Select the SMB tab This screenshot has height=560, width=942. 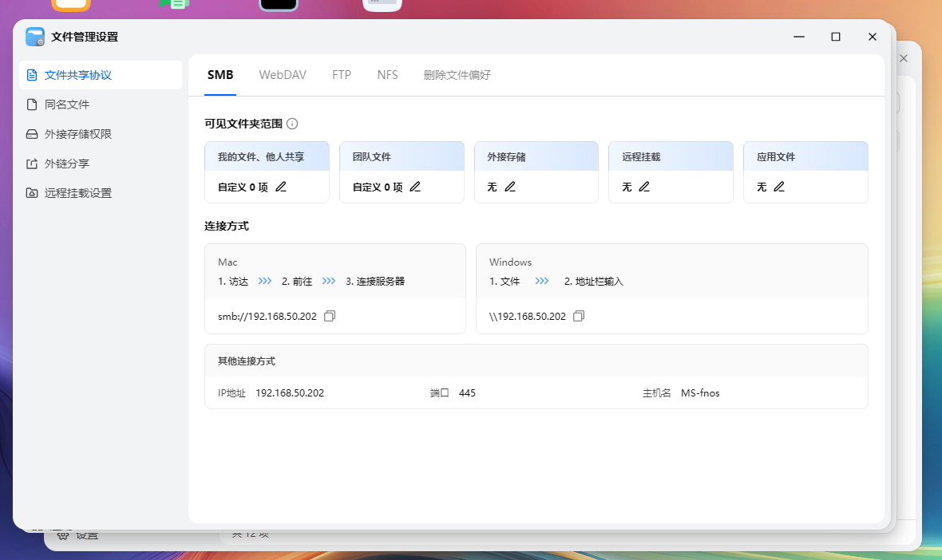(x=220, y=75)
